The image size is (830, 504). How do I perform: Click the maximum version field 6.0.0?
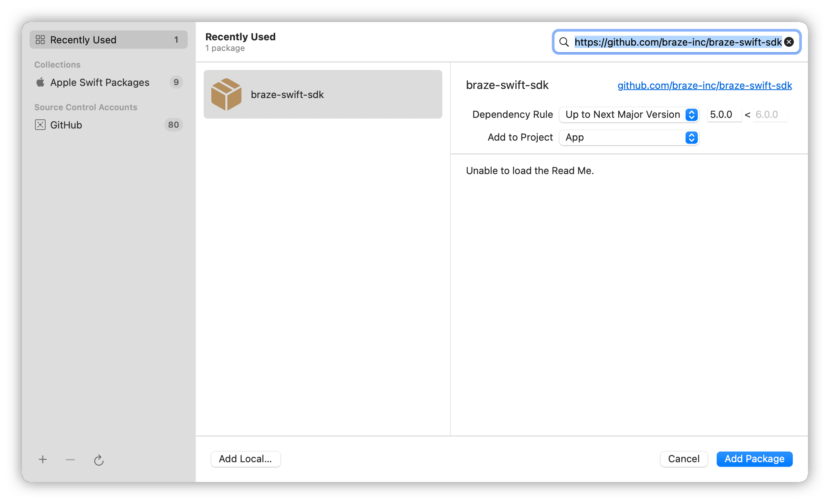point(770,114)
